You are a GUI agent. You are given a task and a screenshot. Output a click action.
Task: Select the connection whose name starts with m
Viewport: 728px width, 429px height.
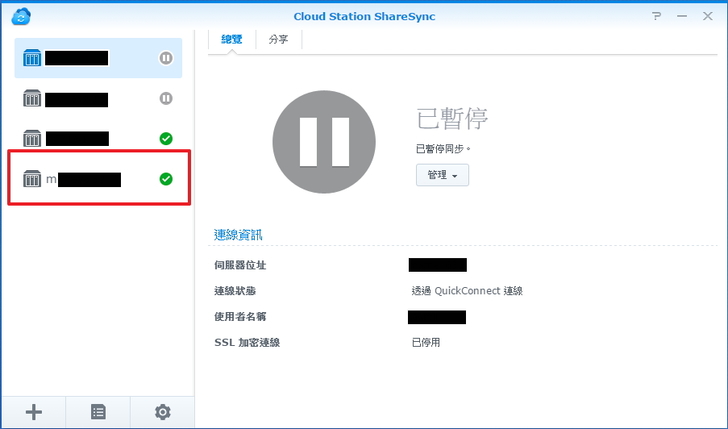[98, 179]
